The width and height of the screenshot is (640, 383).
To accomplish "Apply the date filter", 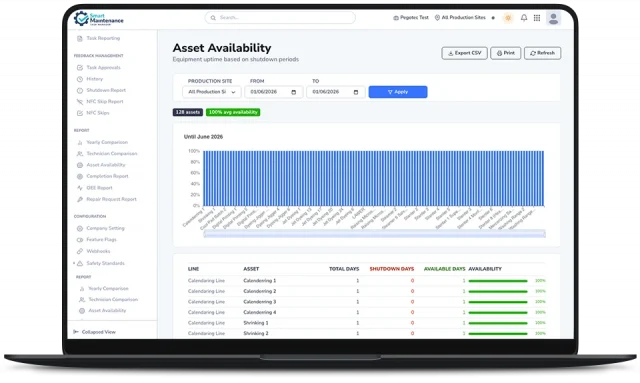I will [x=398, y=92].
